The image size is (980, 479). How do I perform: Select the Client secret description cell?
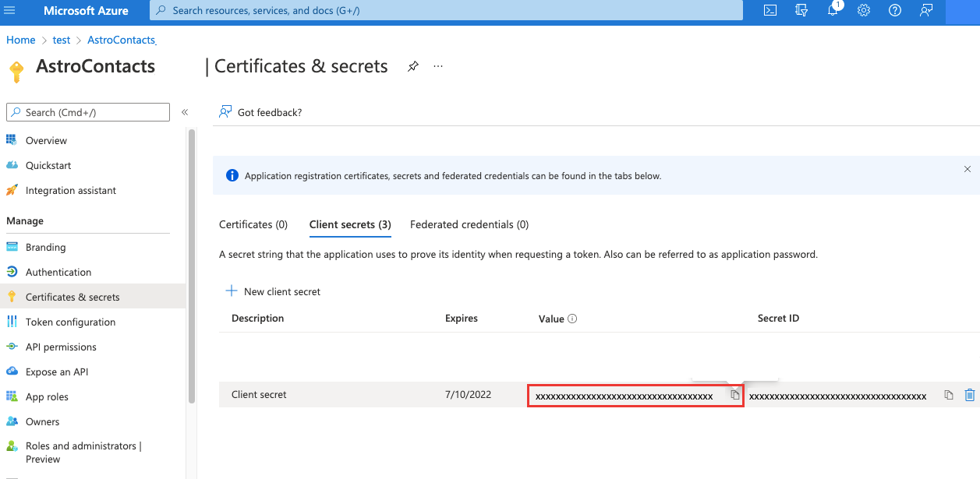pos(259,395)
